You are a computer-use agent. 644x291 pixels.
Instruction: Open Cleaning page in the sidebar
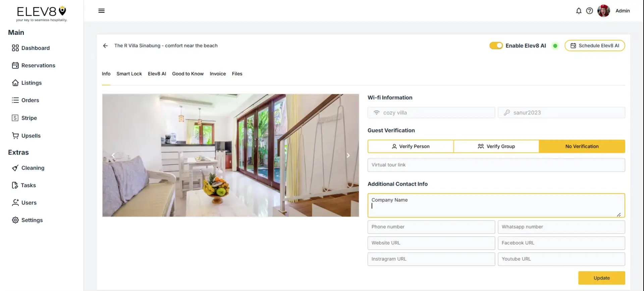coord(33,168)
